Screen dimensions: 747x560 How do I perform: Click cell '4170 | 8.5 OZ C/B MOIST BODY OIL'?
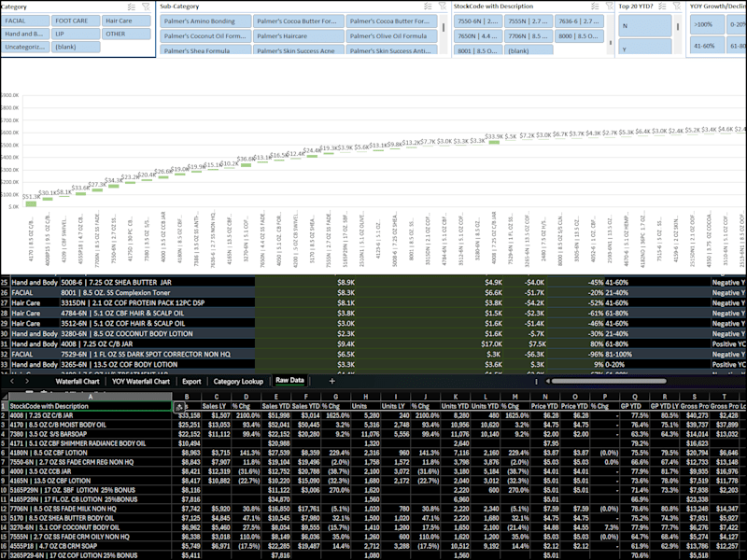point(91,425)
